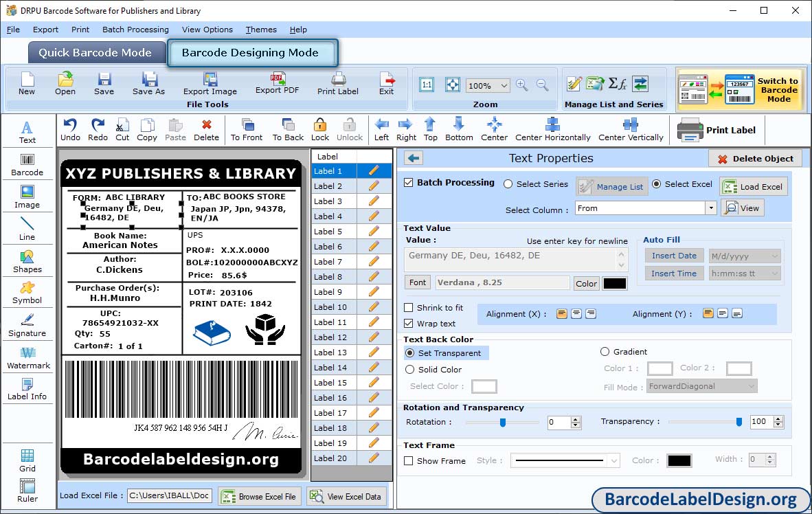
Task: Send object To Back
Action: pos(288,130)
